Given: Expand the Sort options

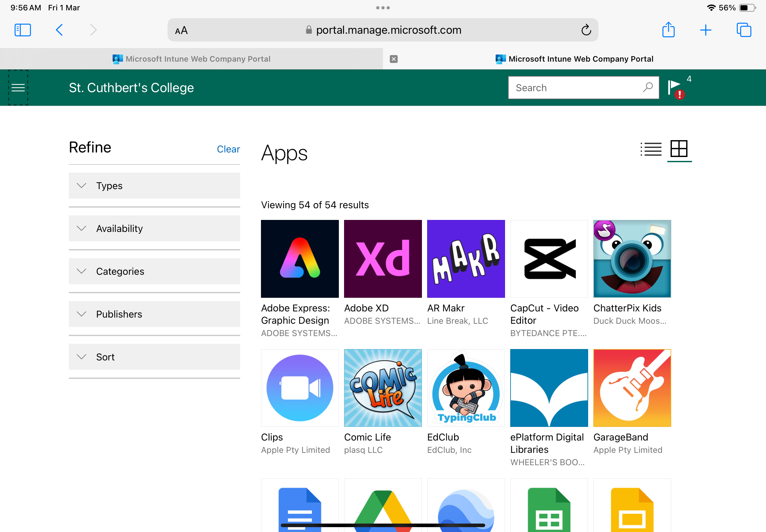Looking at the screenshot, I should tap(154, 357).
